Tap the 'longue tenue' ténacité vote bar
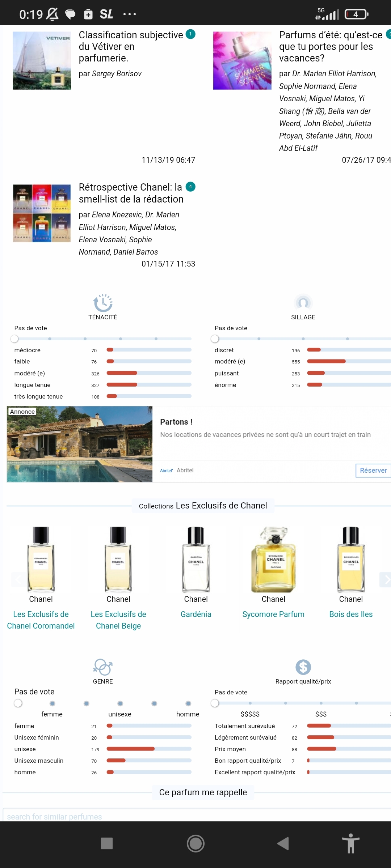The image size is (391, 868). [149, 385]
